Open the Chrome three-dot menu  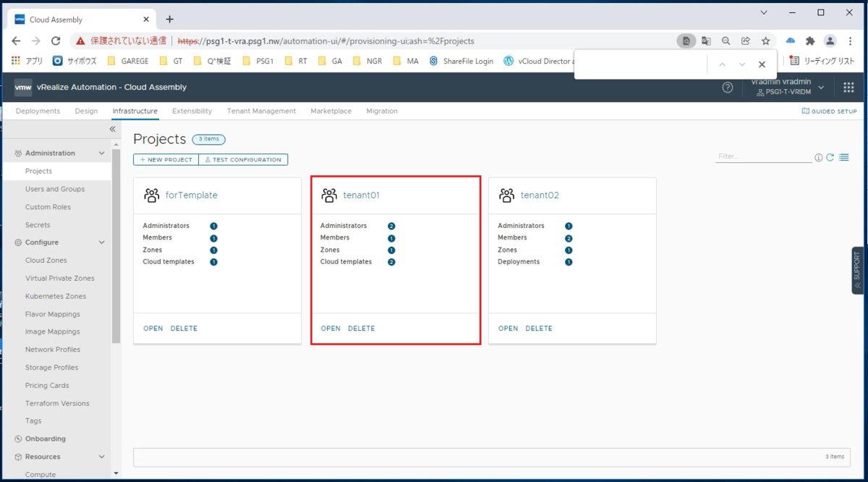click(x=851, y=41)
